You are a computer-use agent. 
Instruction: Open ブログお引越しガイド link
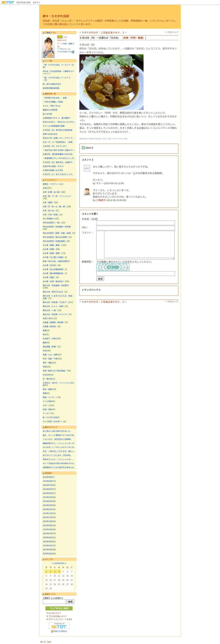tap(58, 616)
